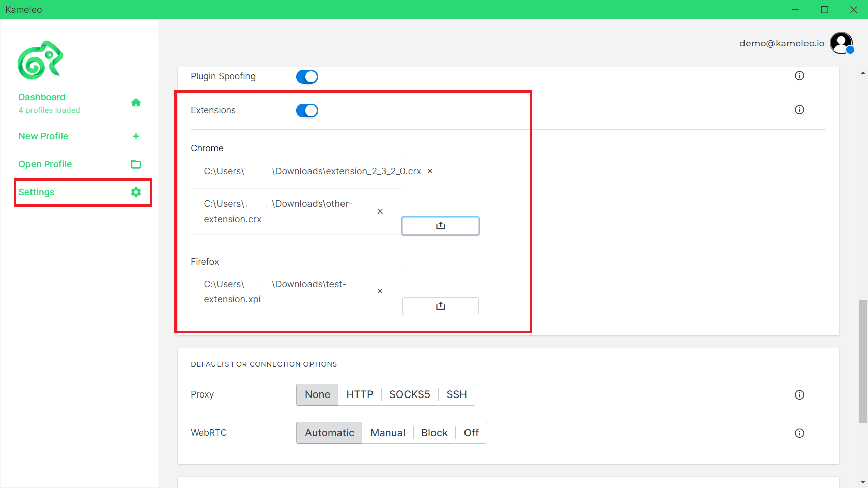Click the extension_2_3_2_0.crx path entry
This screenshot has width=868, height=488.
[313, 171]
